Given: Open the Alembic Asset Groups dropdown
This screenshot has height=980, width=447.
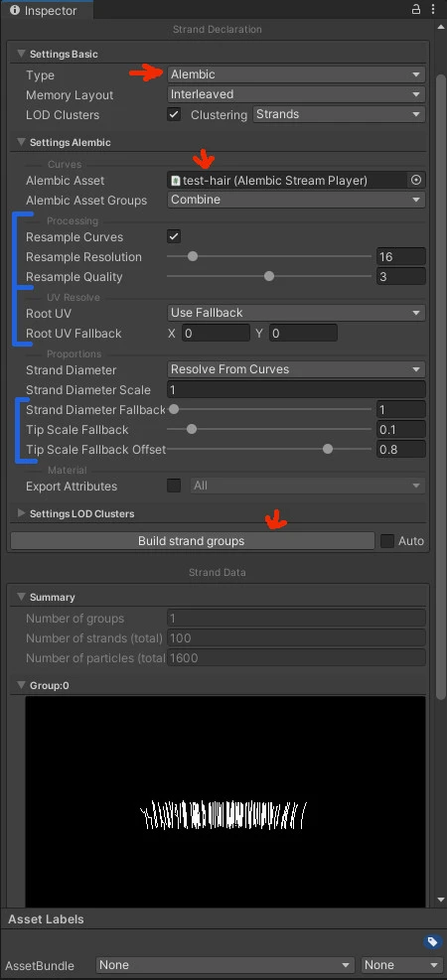Looking at the screenshot, I should click(x=296, y=200).
